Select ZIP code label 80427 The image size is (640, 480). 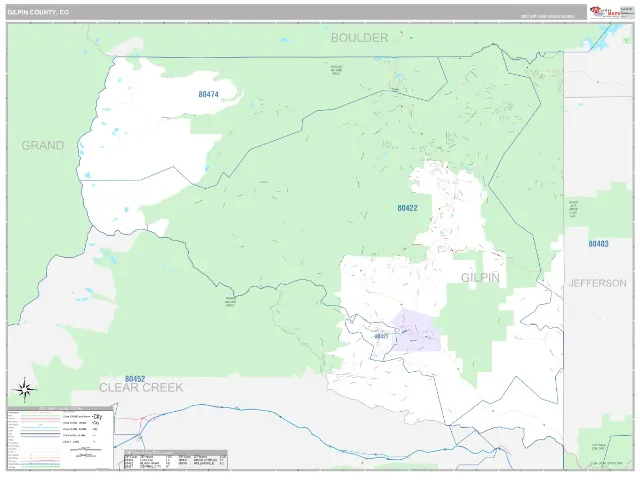click(x=381, y=336)
